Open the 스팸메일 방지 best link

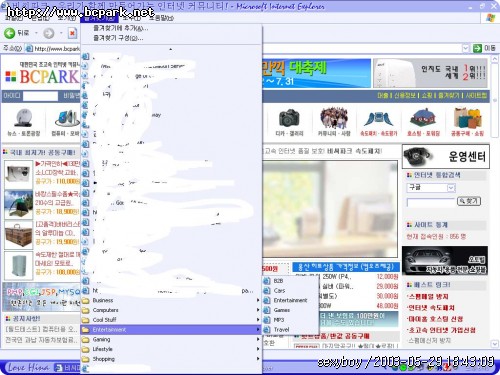click(428, 296)
